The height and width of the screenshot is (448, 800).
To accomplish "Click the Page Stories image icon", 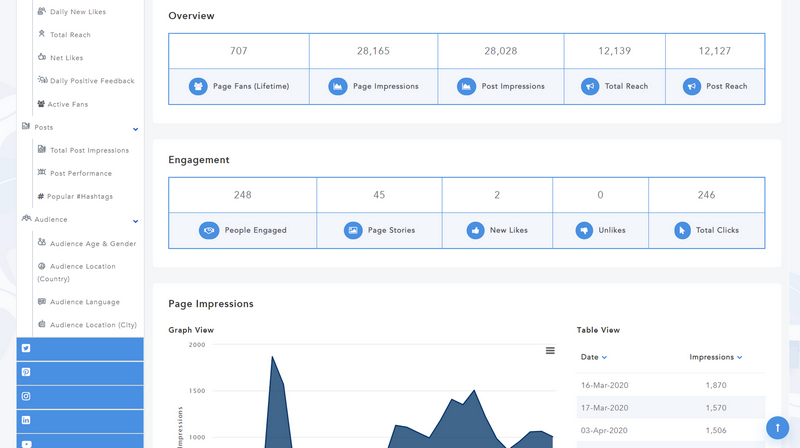I will 353,230.
